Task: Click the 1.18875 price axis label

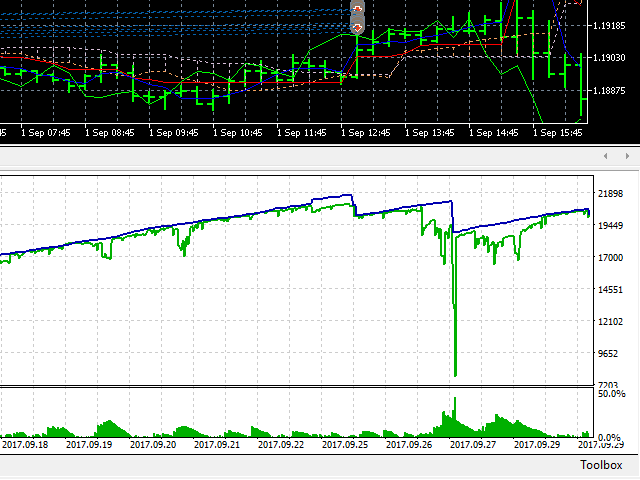Action: (612, 91)
